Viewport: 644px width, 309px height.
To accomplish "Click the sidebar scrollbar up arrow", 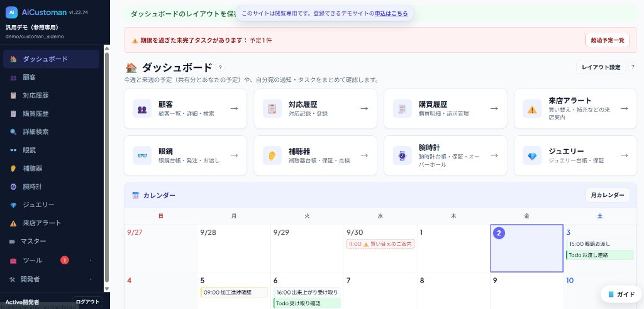I will 107,48.
